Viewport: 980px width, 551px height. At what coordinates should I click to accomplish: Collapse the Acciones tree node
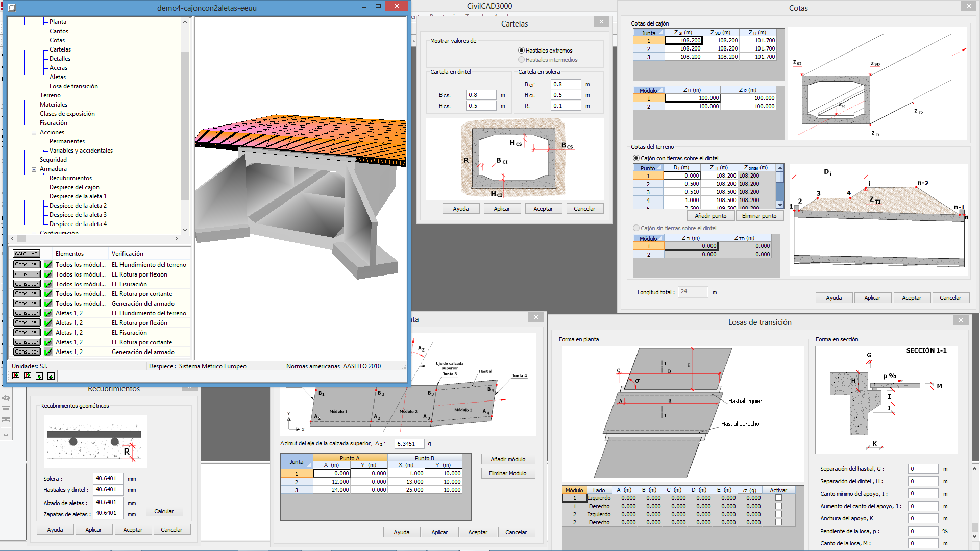[x=35, y=133]
